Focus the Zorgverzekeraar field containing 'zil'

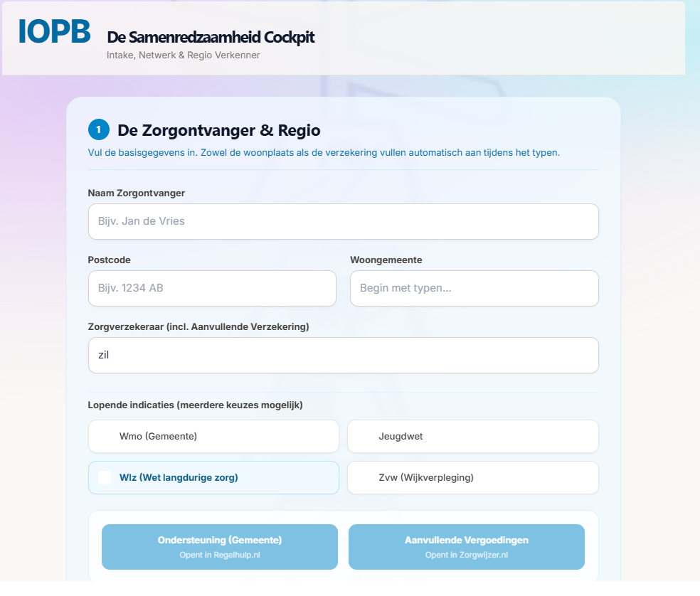pyautogui.click(x=344, y=356)
